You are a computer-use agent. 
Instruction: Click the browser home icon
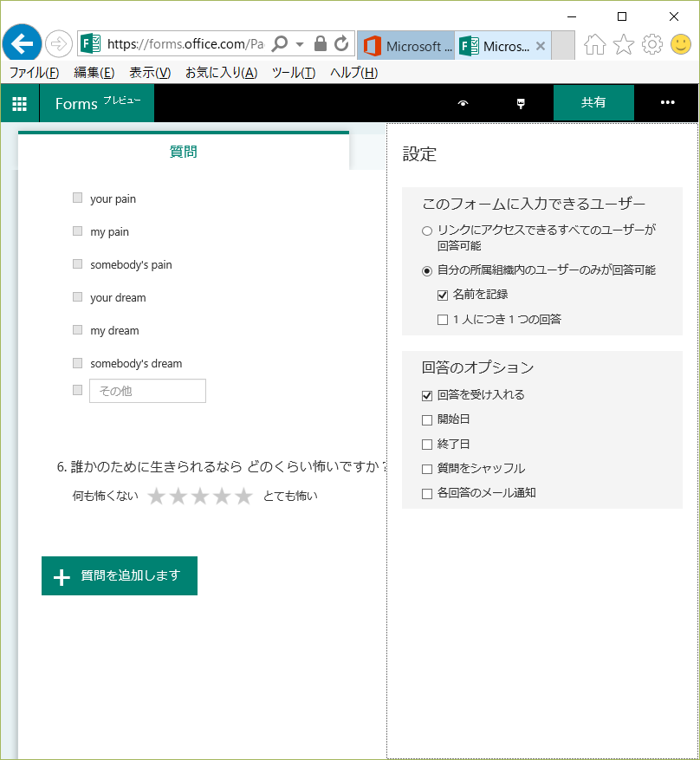[594, 44]
